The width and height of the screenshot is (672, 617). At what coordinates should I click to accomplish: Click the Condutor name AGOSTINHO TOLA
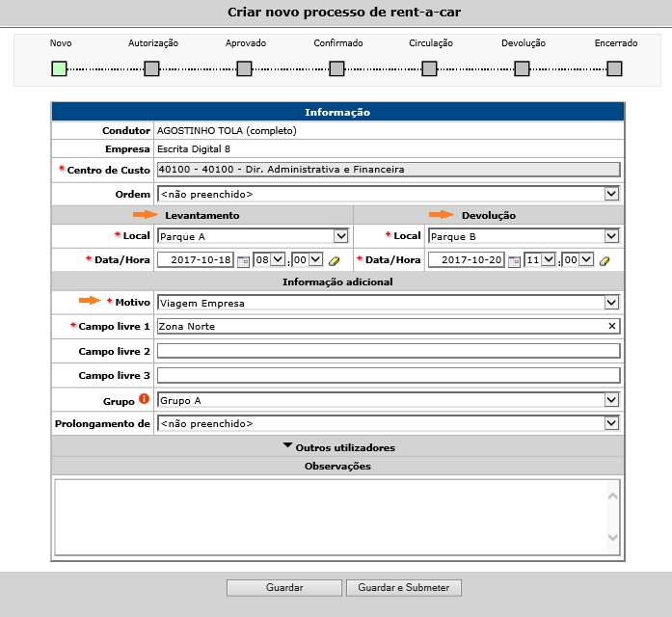(x=227, y=131)
